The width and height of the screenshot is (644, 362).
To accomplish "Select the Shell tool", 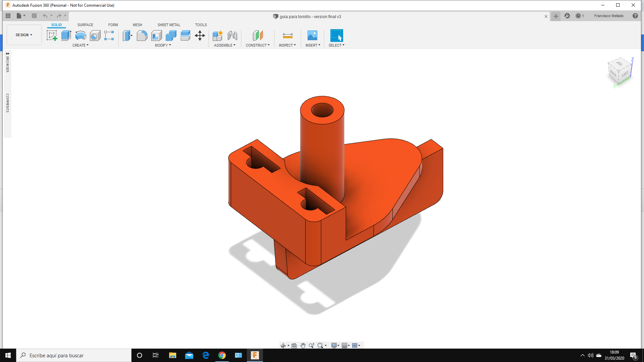I will 156,36.
